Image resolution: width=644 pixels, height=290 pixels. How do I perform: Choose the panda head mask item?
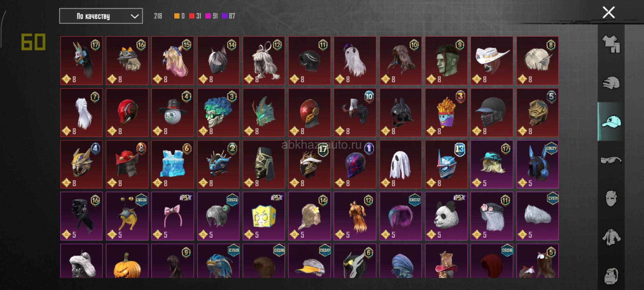[x=446, y=216]
